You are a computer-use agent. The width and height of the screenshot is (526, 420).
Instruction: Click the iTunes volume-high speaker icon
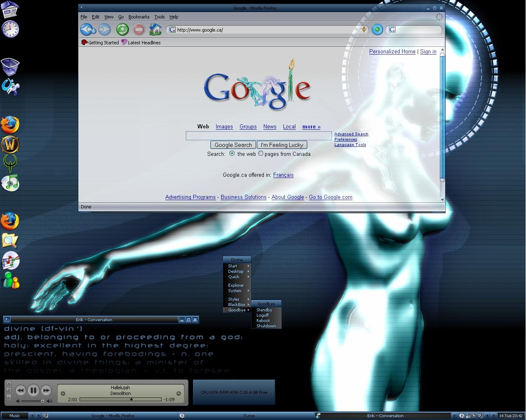pos(49,401)
